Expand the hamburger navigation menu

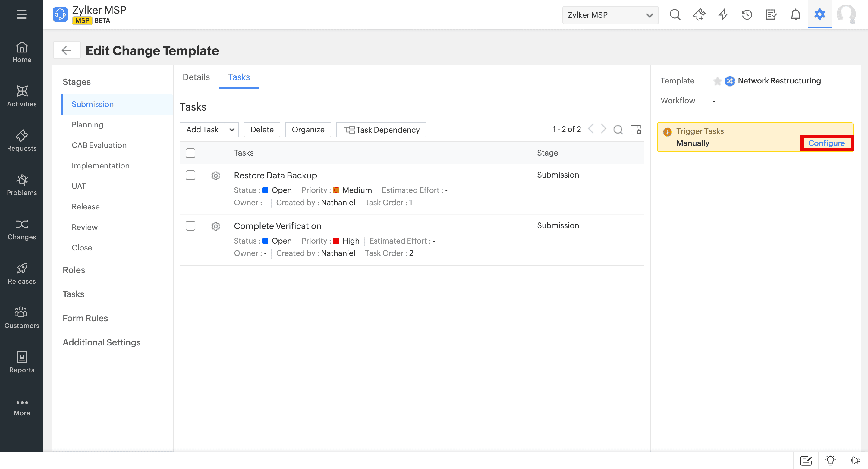tap(22, 14)
